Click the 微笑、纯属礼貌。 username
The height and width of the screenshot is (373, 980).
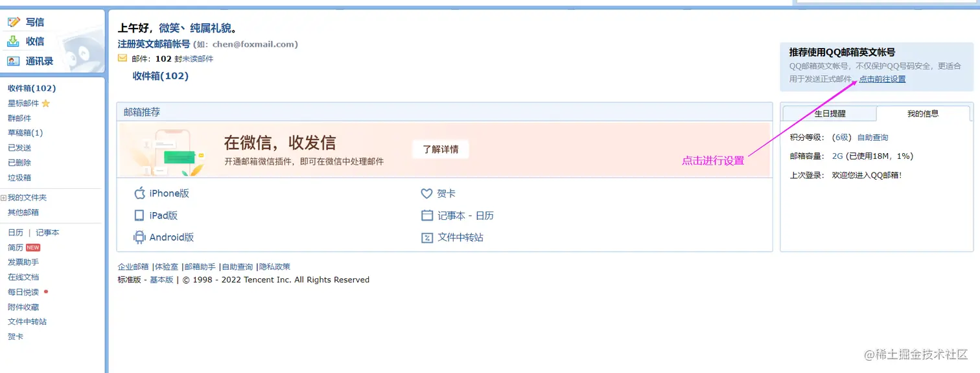click(x=198, y=29)
